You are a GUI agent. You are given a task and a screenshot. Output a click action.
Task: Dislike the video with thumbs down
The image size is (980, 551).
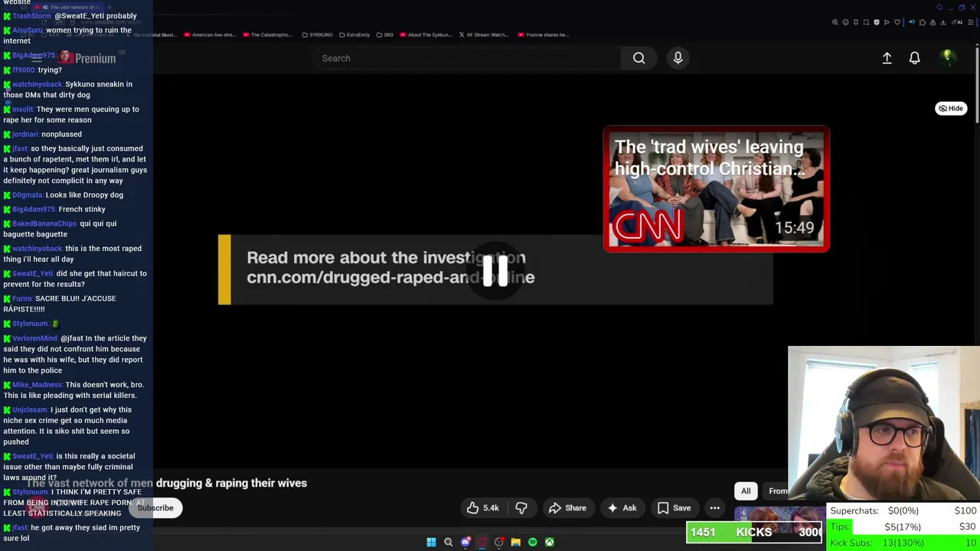[521, 508]
